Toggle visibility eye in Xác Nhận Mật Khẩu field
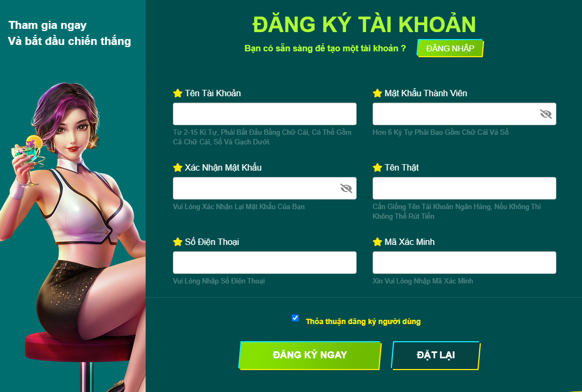 point(346,188)
